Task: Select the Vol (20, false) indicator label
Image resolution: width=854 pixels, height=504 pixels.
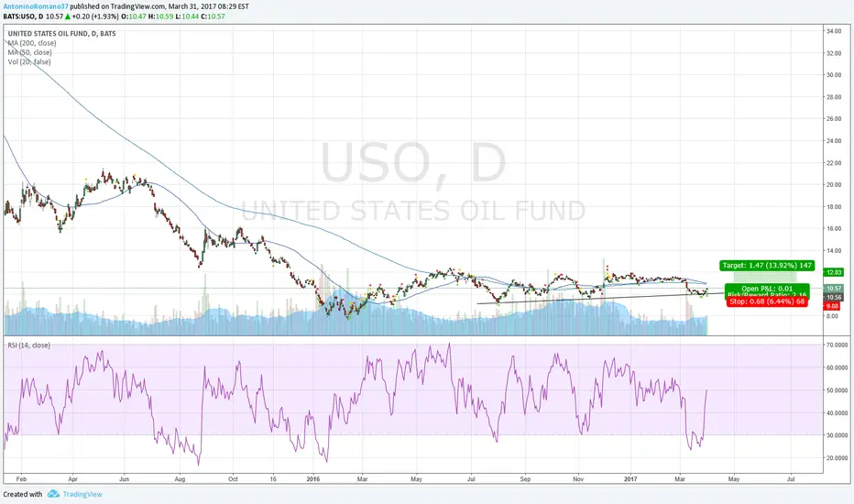Action: [x=29, y=61]
